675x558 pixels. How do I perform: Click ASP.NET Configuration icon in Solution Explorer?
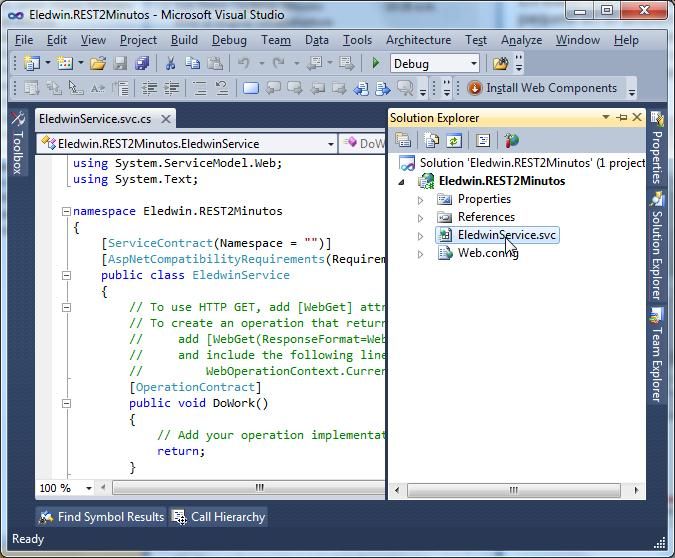tap(511, 140)
